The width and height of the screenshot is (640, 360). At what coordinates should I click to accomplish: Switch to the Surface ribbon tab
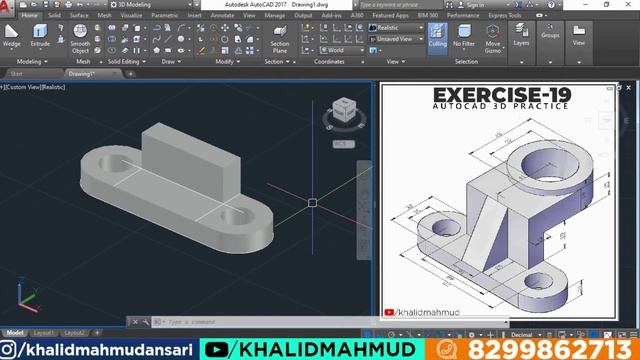point(79,16)
